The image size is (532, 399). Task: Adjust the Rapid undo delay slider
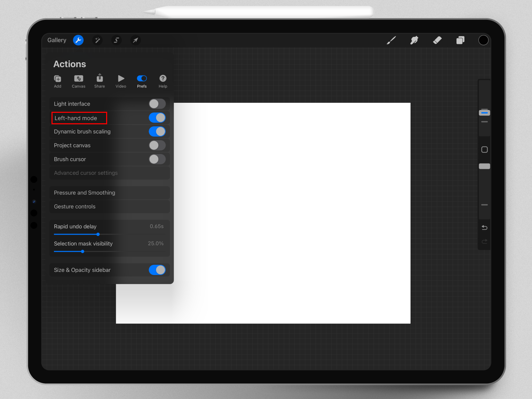click(x=98, y=234)
